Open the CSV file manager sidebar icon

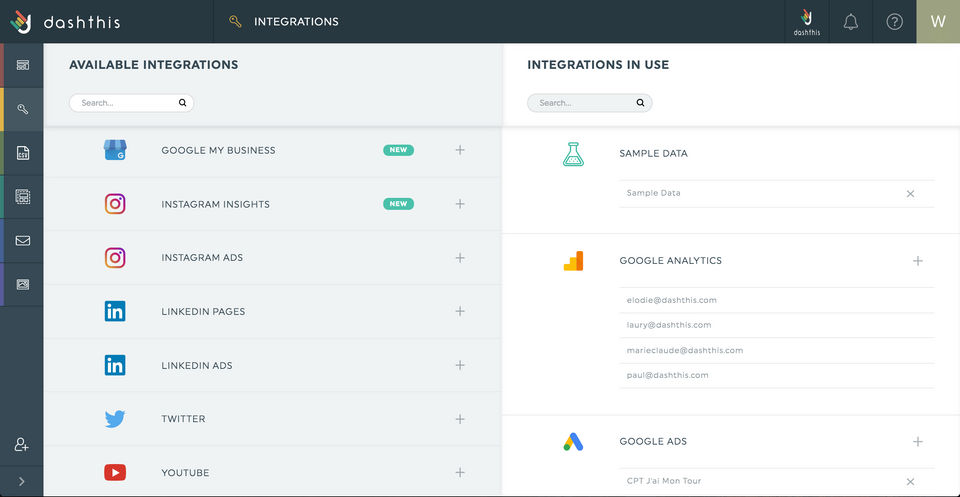point(23,153)
